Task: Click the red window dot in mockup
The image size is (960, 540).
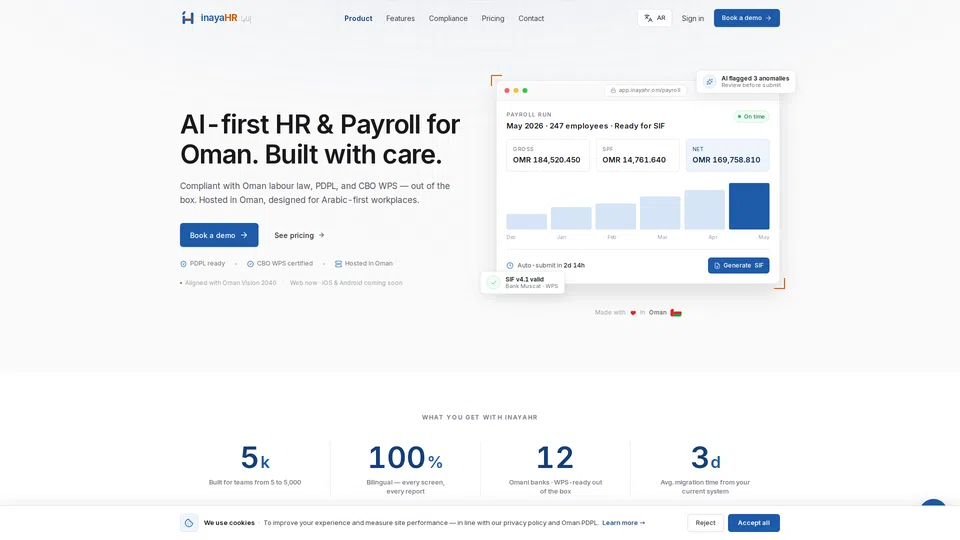Action: click(507, 91)
